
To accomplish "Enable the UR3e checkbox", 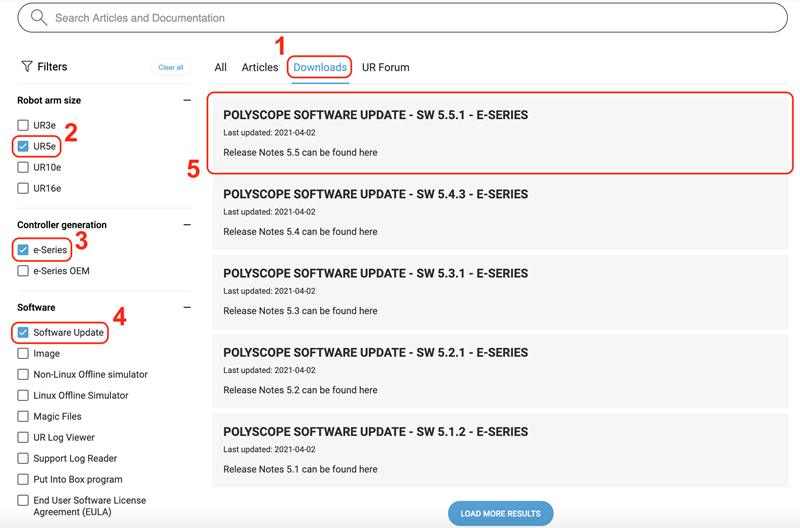I will pyautogui.click(x=23, y=125).
